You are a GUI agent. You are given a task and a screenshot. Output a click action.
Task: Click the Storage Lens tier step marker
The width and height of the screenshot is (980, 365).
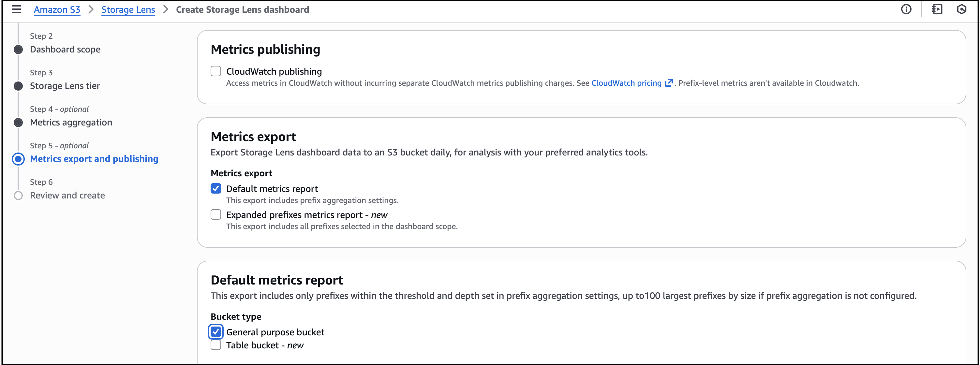pyautogui.click(x=18, y=86)
